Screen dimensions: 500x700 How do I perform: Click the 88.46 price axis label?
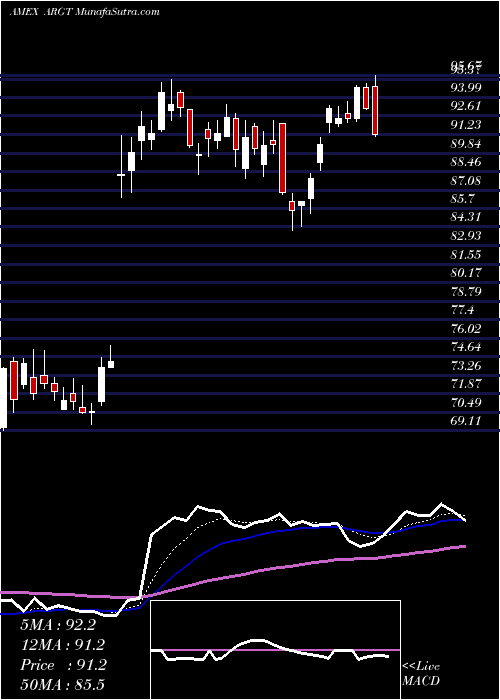pyautogui.click(x=466, y=162)
